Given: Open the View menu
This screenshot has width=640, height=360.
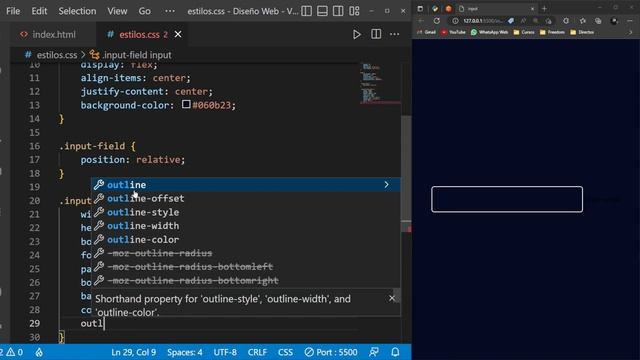Looking at the screenshot, I should click(x=117, y=11).
